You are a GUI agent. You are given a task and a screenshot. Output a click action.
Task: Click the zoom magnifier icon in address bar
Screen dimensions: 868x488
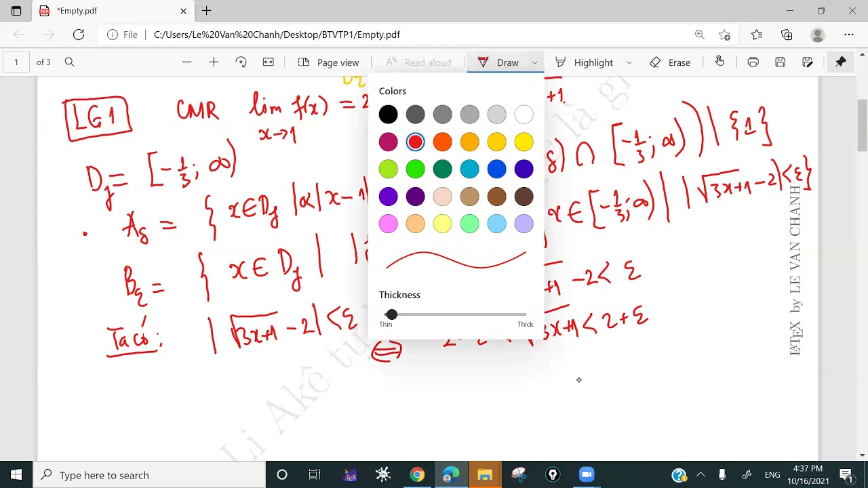tap(699, 35)
